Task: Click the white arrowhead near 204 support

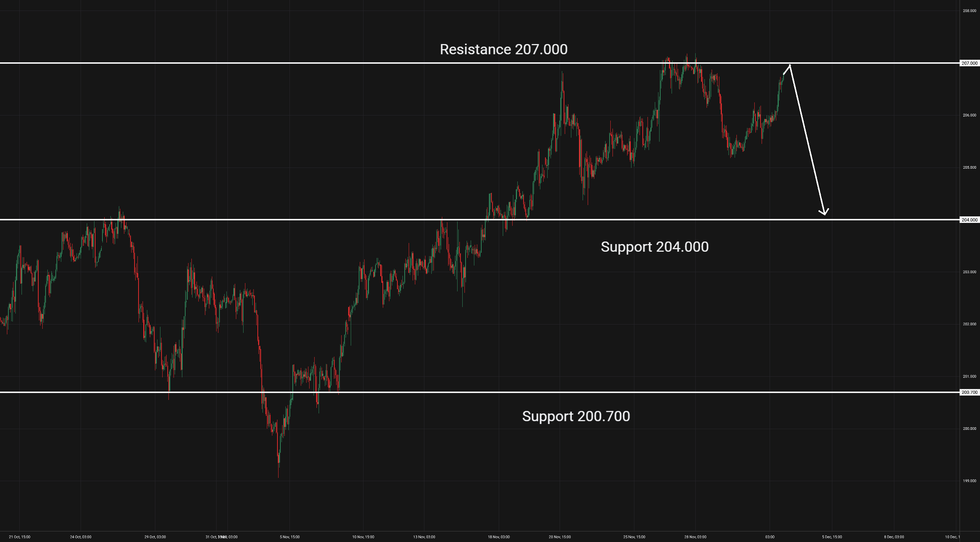Action: (824, 213)
